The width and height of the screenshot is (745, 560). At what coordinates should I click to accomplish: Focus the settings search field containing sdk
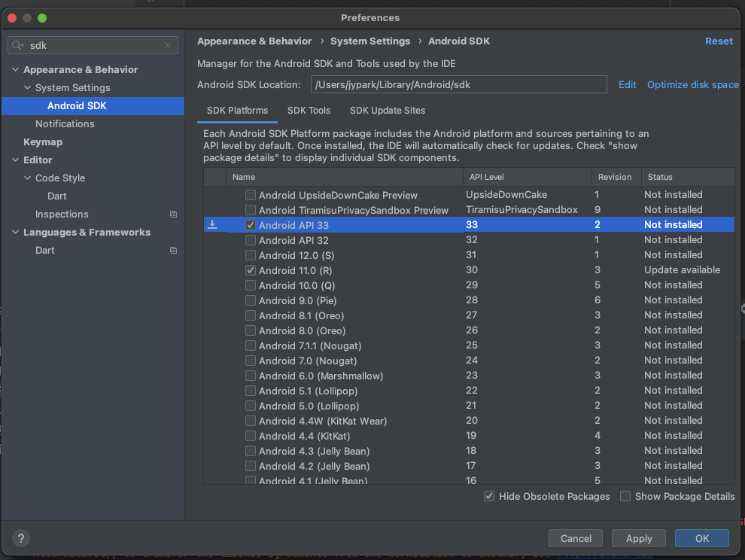[93, 45]
